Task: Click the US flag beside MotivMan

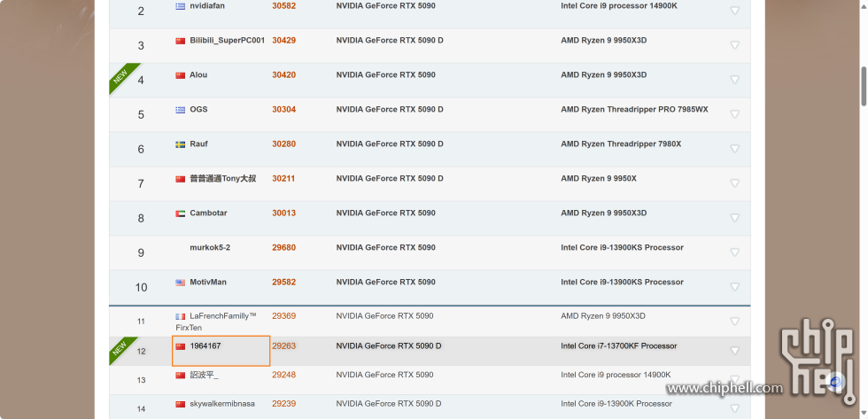Action: pos(180,283)
